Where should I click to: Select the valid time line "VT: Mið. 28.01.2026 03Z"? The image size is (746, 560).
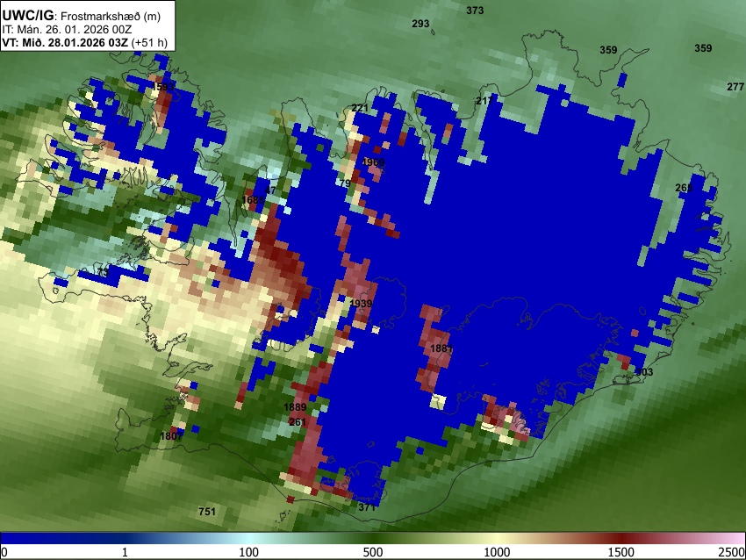pyautogui.click(x=65, y=42)
